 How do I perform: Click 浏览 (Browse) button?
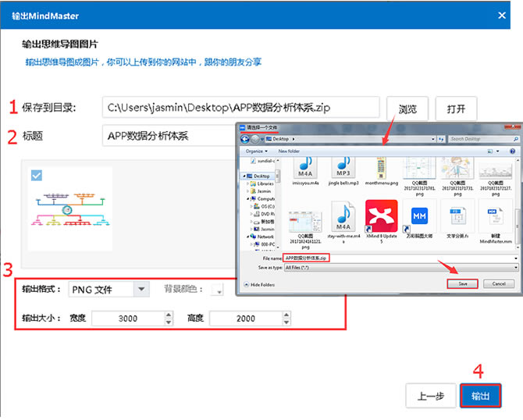pyautogui.click(x=407, y=109)
